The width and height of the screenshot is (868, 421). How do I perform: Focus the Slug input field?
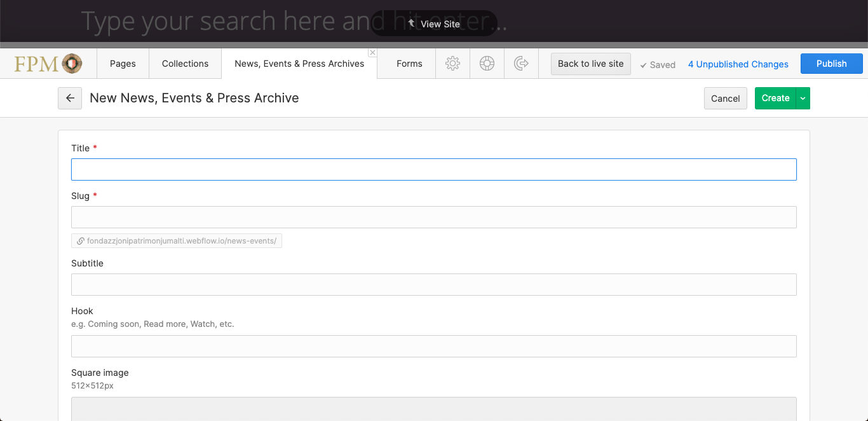coord(434,217)
